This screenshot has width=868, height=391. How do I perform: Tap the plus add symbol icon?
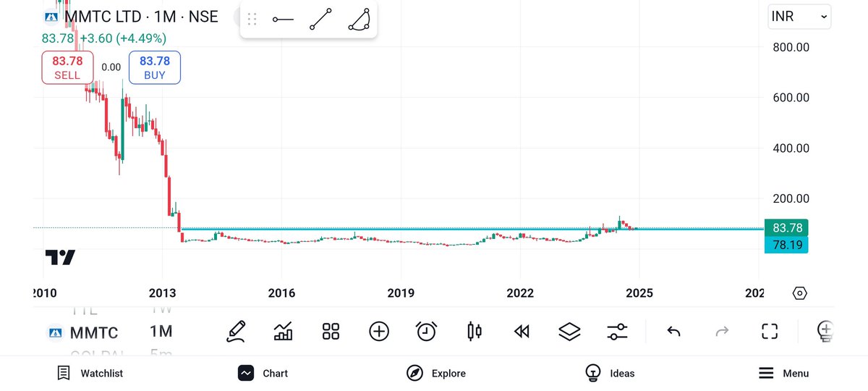click(379, 332)
